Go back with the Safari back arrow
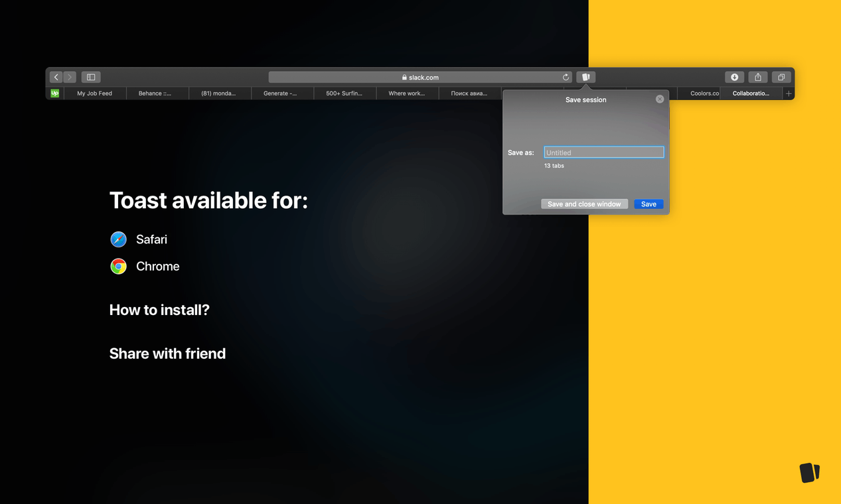This screenshot has height=504, width=841. pos(56,77)
